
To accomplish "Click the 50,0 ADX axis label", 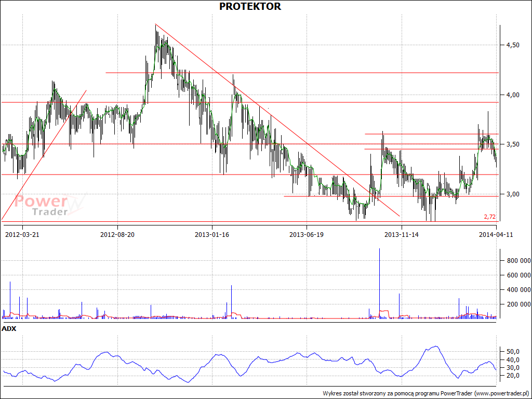I will pos(512,352).
